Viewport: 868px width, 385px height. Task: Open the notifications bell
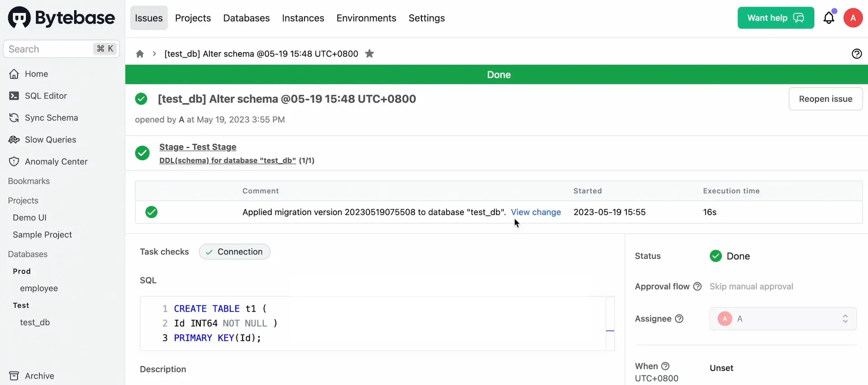click(x=829, y=18)
